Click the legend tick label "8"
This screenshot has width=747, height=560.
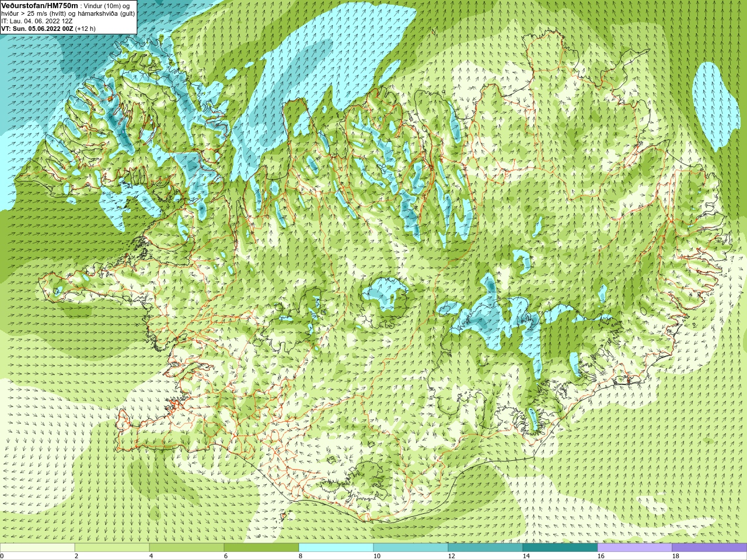pos(301,556)
